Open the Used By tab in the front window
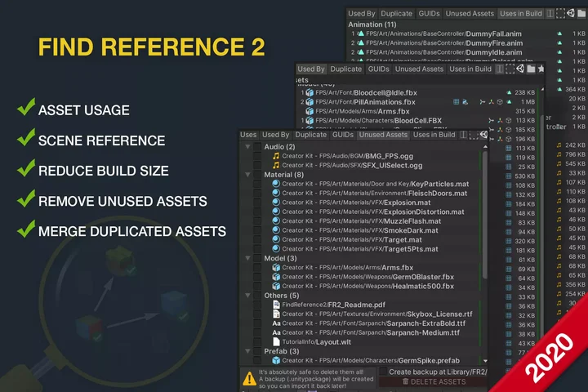 point(276,135)
